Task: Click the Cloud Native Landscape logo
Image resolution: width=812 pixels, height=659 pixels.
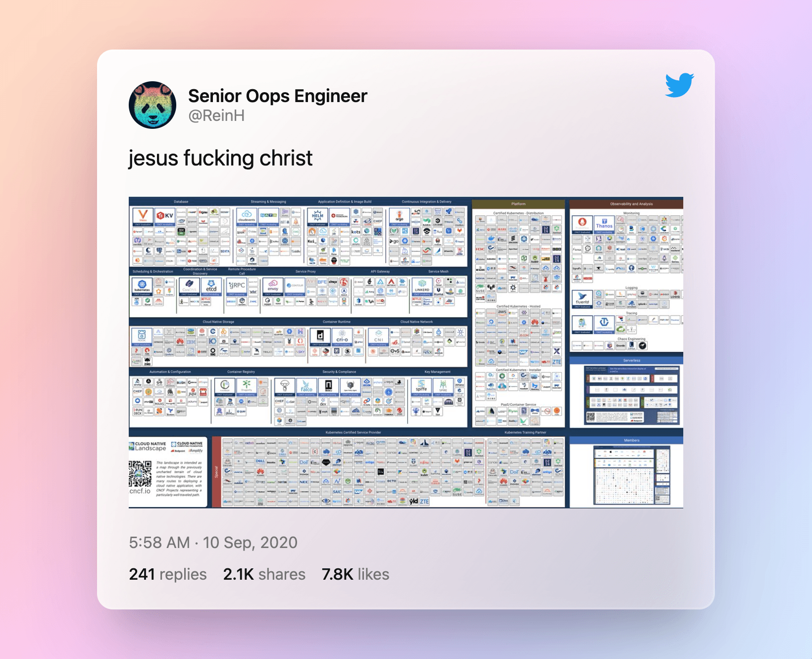Action: point(148,446)
